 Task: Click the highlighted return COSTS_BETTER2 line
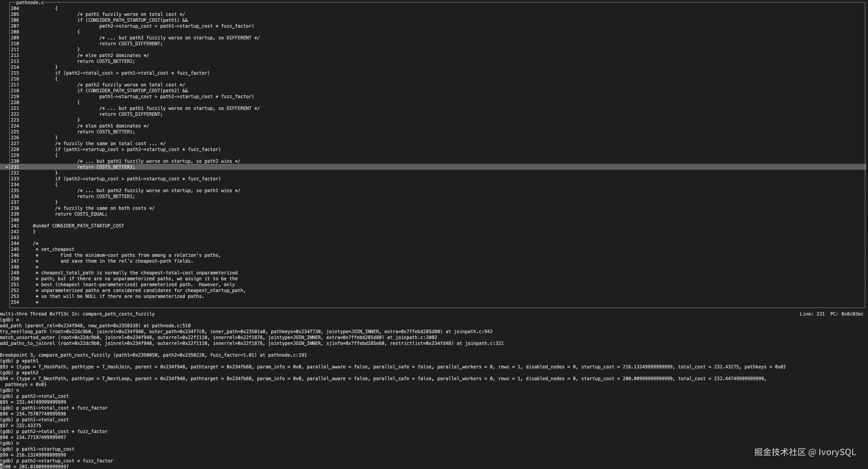pyautogui.click(x=106, y=167)
